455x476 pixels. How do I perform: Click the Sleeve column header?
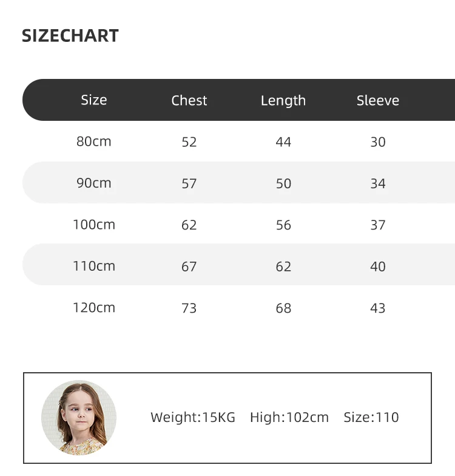[x=378, y=101]
